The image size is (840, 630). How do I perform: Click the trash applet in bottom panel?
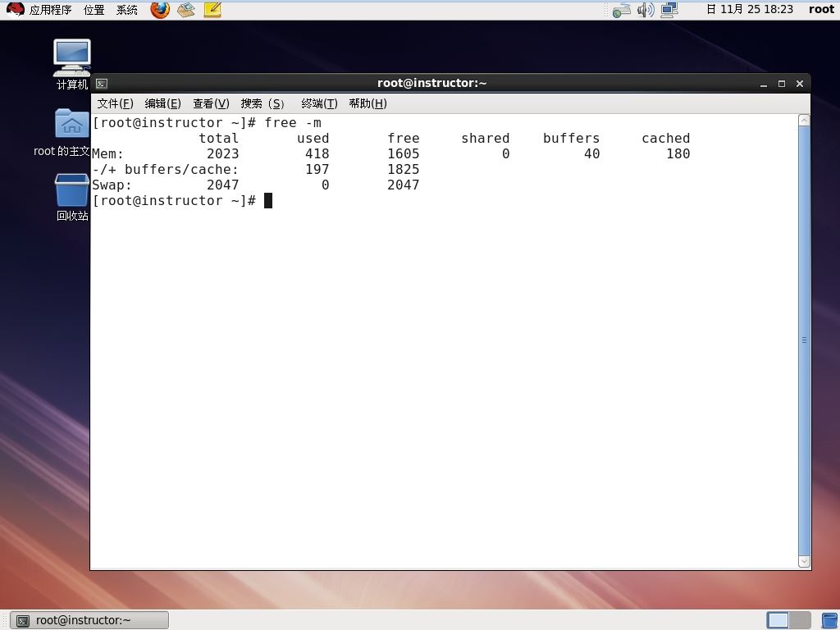click(x=829, y=620)
